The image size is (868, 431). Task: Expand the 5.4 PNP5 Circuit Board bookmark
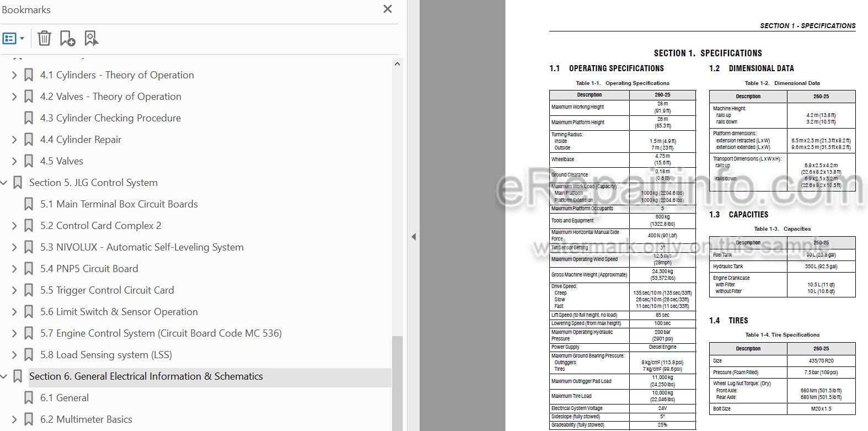click(x=14, y=269)
